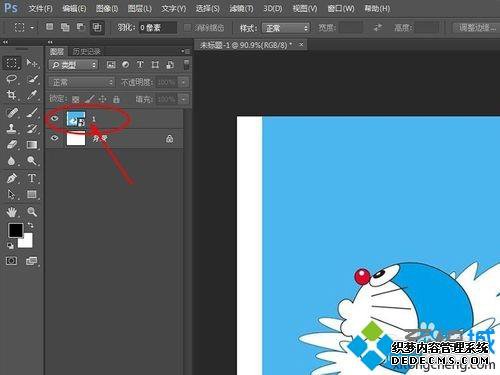
Task: Click the black foreground color swatch
Action: pos(15,230)
